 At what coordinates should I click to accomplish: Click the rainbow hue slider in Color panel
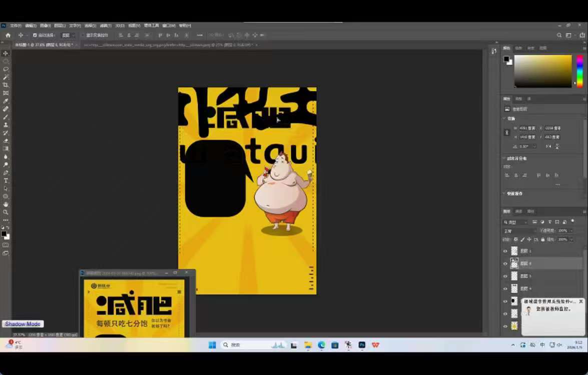click(x=579, y=70)
